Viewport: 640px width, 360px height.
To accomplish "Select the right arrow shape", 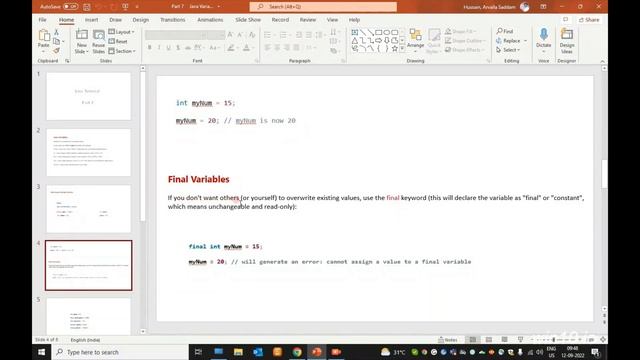I will [x=378, y=40].
